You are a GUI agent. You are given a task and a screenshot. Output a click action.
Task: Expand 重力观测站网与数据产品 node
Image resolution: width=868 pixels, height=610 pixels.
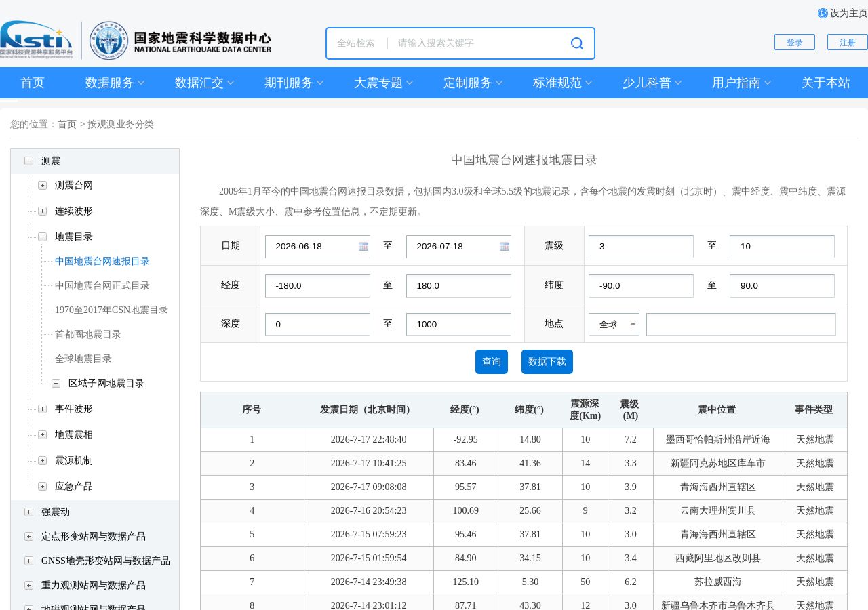point(28,586)
